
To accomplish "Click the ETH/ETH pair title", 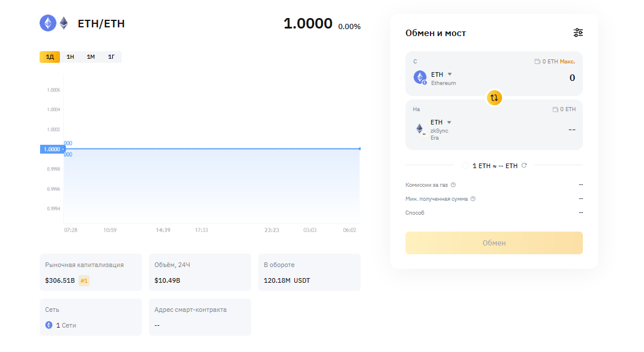I will [101, 24].
